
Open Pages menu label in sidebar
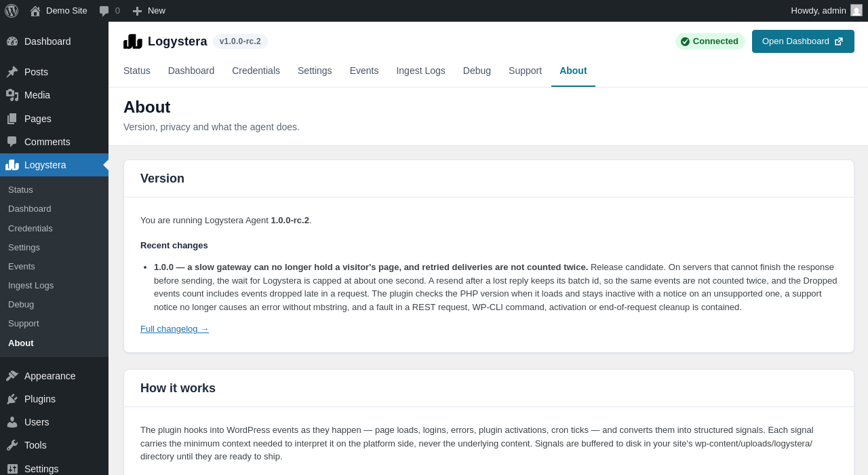38,119
